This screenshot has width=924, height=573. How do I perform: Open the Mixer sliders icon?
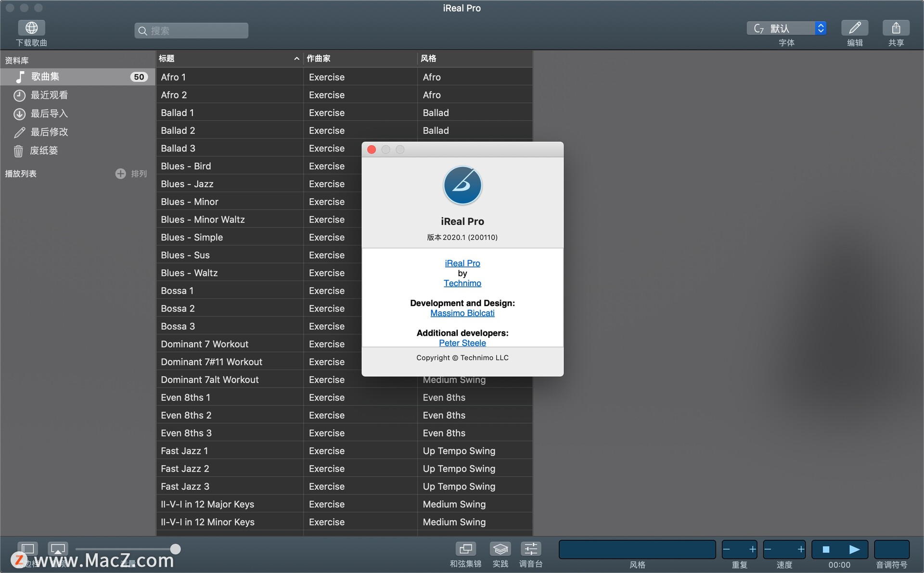click(x=531, y=549)
